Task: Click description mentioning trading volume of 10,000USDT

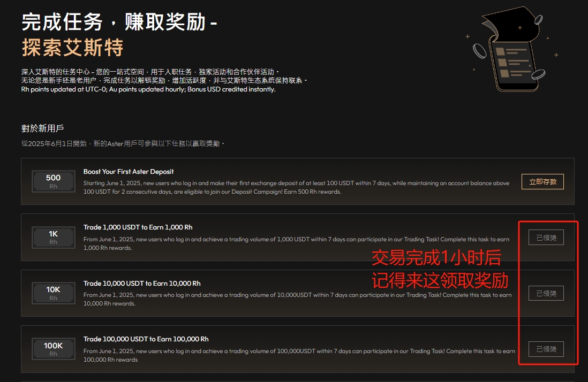Action: tap(297, 299)
